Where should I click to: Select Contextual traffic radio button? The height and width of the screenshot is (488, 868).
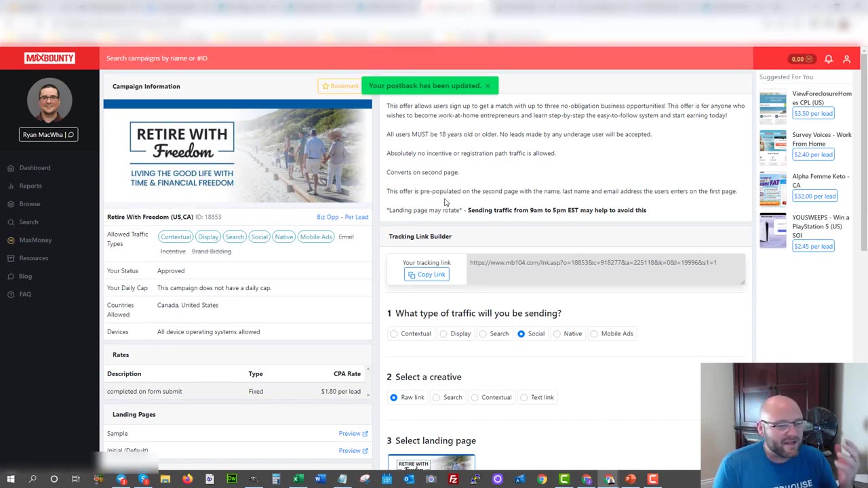pos(394,333)
